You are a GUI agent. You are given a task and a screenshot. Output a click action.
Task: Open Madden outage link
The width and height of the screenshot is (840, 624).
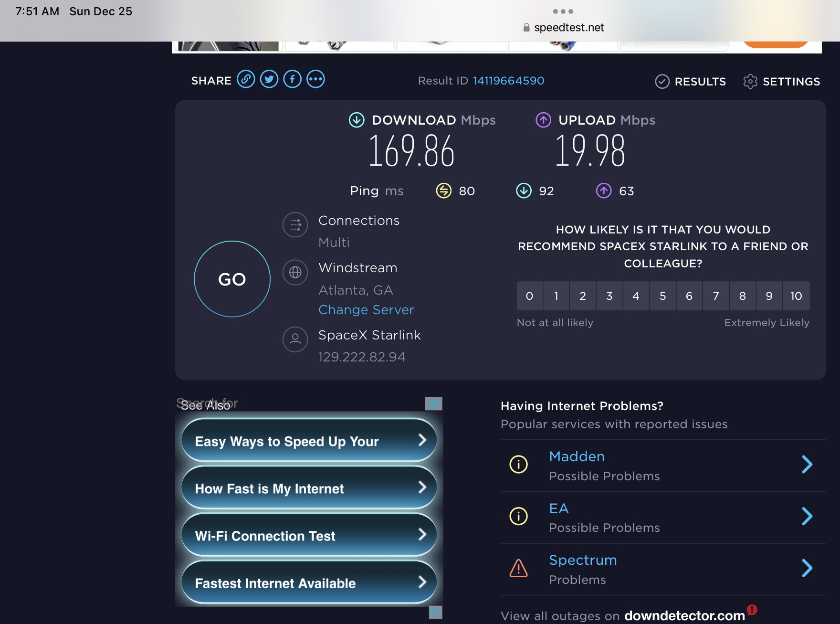[577, 456]
